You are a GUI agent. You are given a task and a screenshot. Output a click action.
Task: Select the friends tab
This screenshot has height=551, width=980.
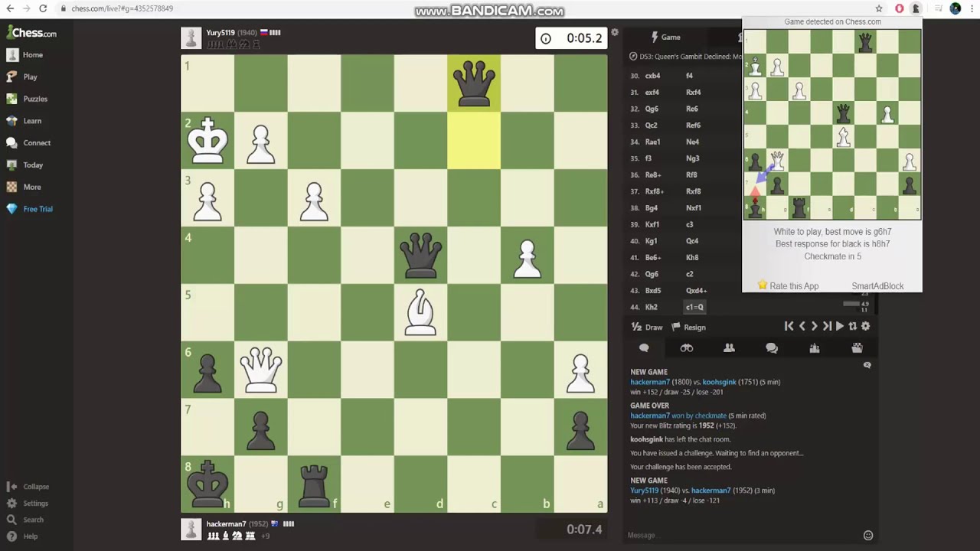(x=729, y=348)
